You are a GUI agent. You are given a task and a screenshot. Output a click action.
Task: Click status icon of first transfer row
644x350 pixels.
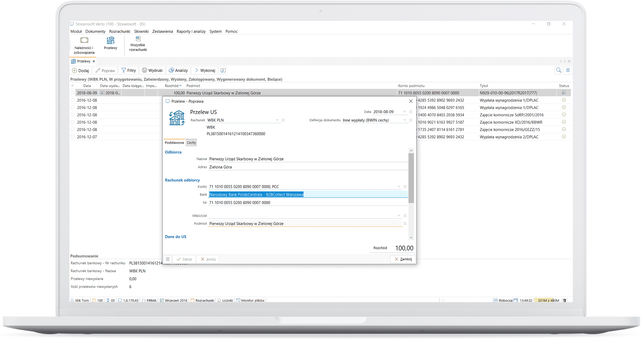point(564,93)
